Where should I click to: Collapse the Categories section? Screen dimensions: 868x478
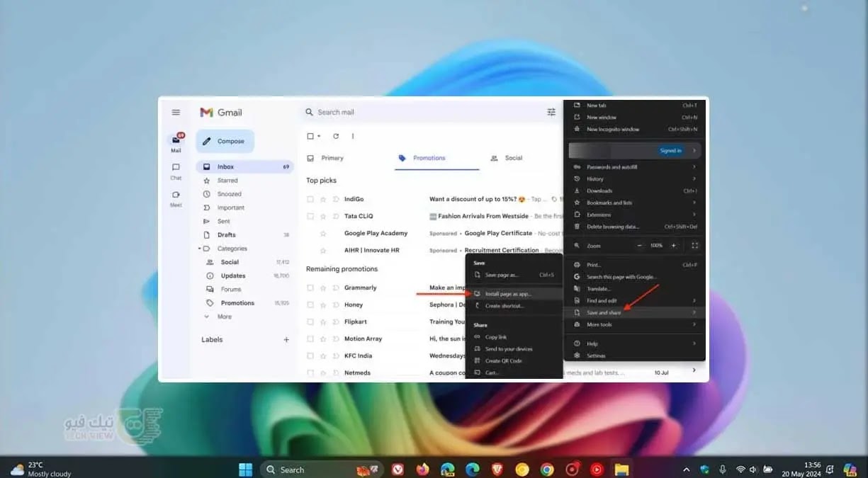tap(200, 249)
